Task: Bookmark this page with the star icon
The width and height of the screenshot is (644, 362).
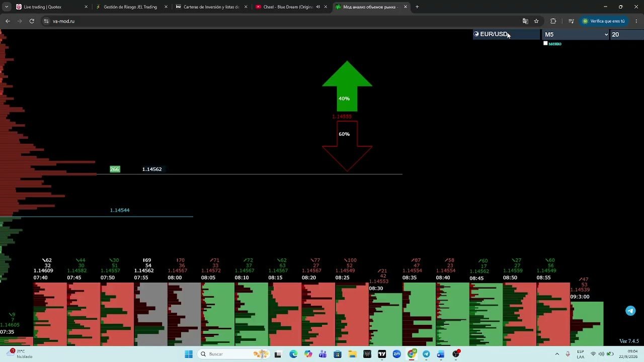Action: click(536, 21)
